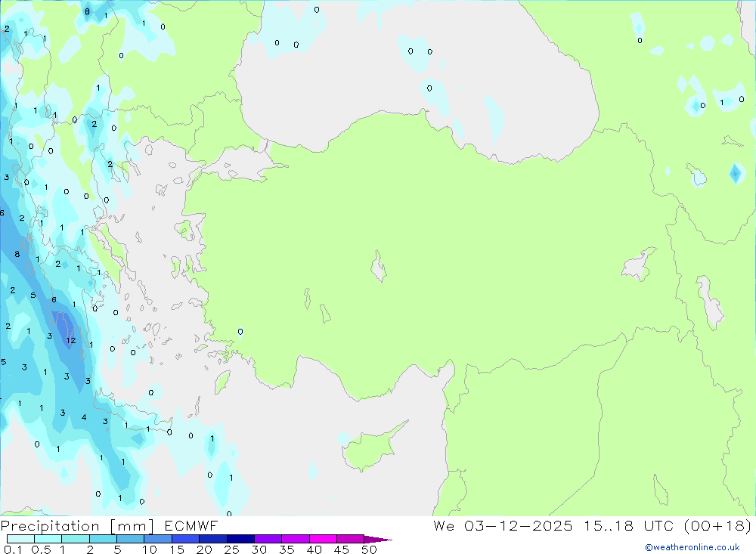
Task: Click the legend scale label '40'
Action: coord(314,549)
